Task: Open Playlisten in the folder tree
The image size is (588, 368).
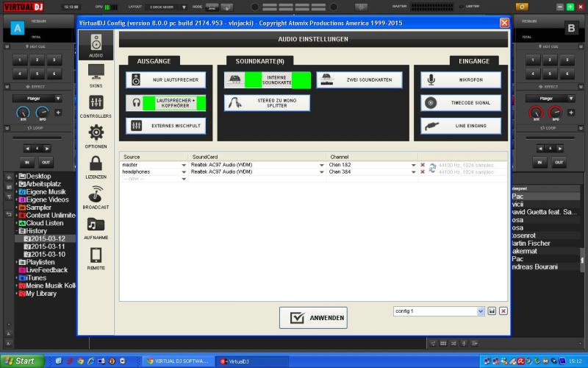Action: coord(40,262)
